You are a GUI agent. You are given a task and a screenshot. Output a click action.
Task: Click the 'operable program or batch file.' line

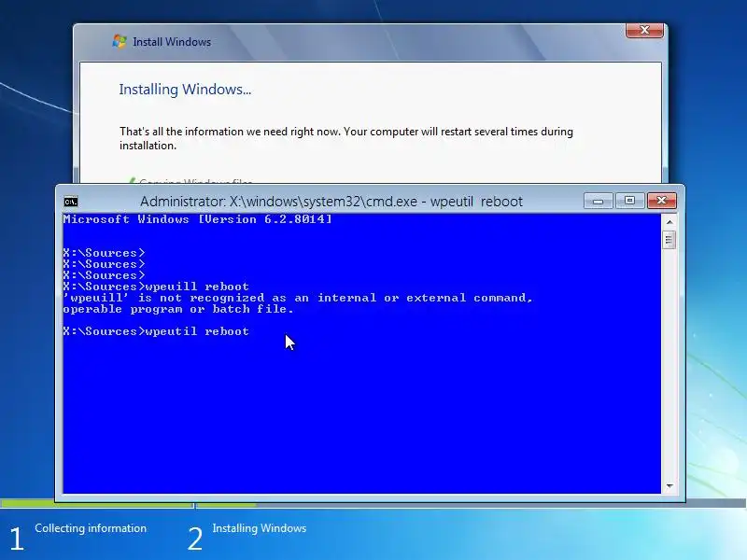click(178, 310)
